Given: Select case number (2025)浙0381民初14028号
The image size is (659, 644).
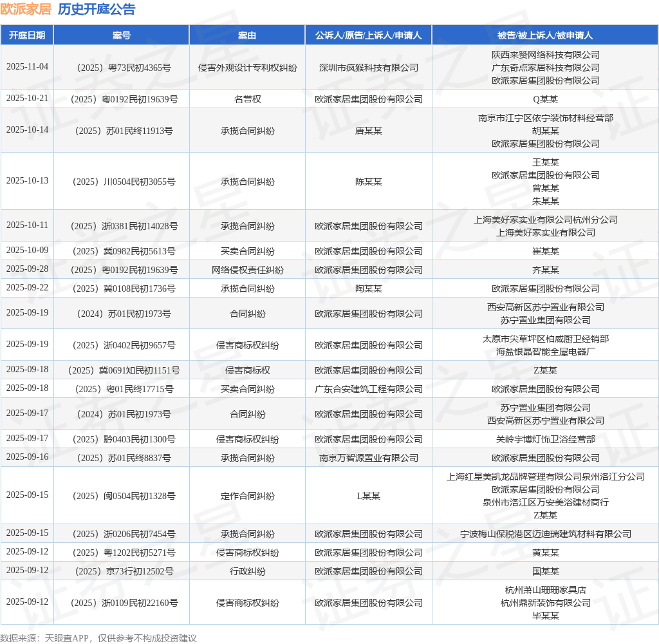Looking at the screenshot, I should [124, 226].
